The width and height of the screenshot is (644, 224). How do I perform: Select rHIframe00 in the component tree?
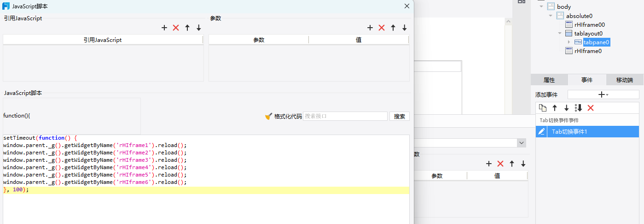[589, 24]
